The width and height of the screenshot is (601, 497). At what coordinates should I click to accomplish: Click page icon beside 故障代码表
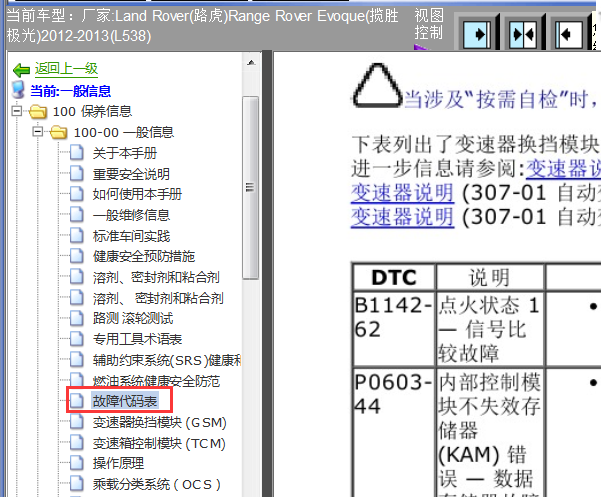tap(77, 400)
